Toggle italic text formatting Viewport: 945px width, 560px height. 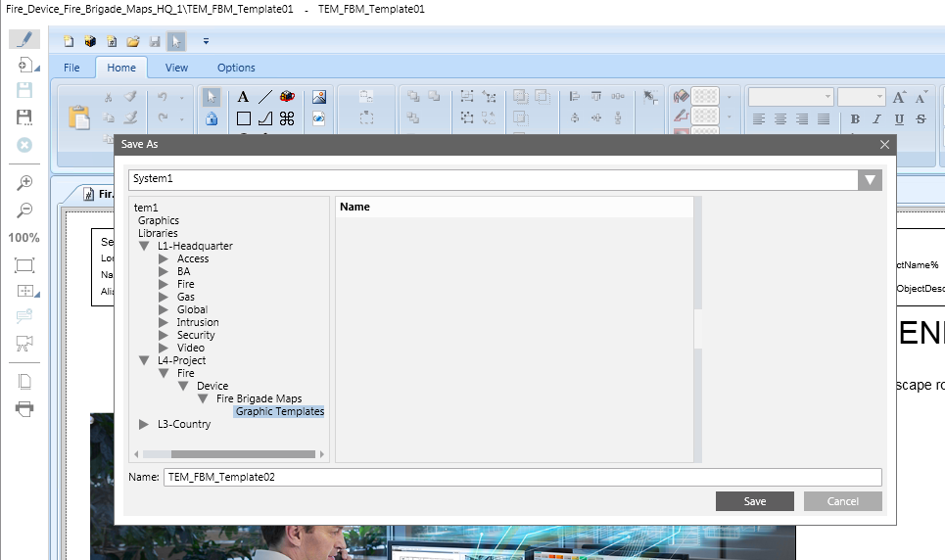876,119
